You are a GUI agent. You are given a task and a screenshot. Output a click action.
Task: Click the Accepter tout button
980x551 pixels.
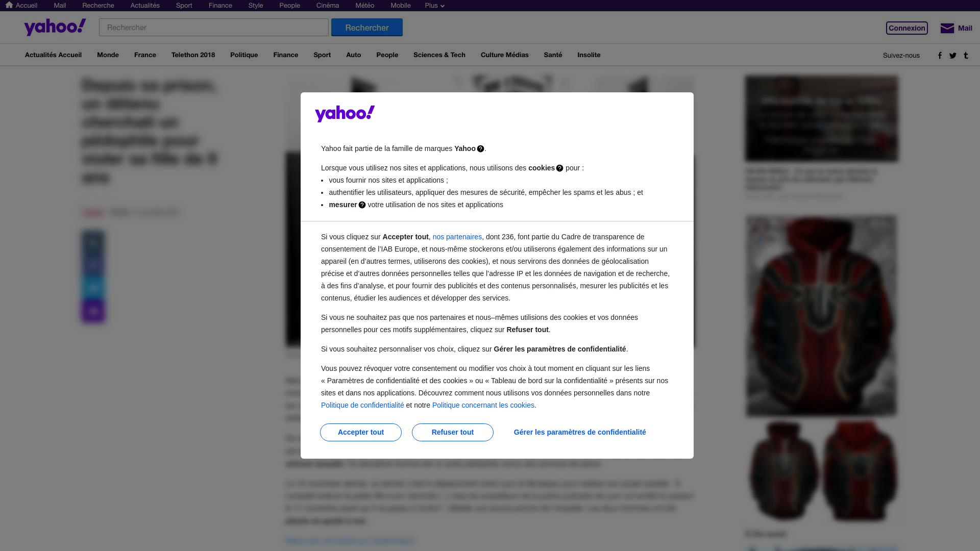361,432
